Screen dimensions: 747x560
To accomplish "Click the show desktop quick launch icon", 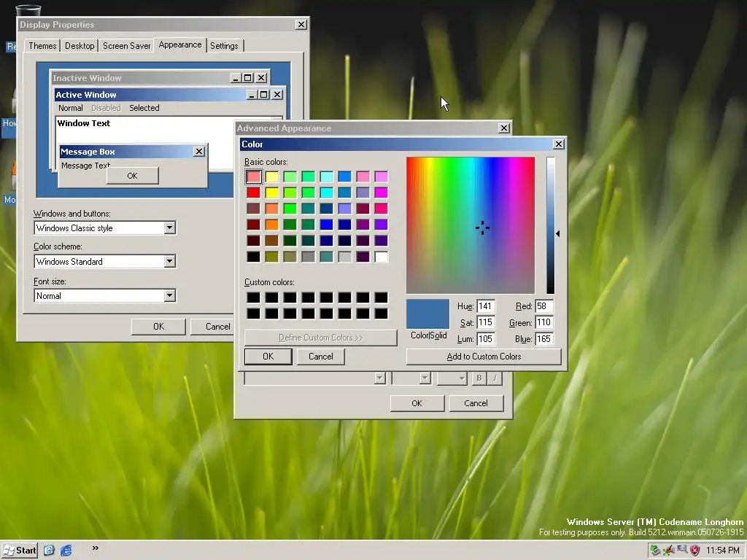I will tap(49, 550).
